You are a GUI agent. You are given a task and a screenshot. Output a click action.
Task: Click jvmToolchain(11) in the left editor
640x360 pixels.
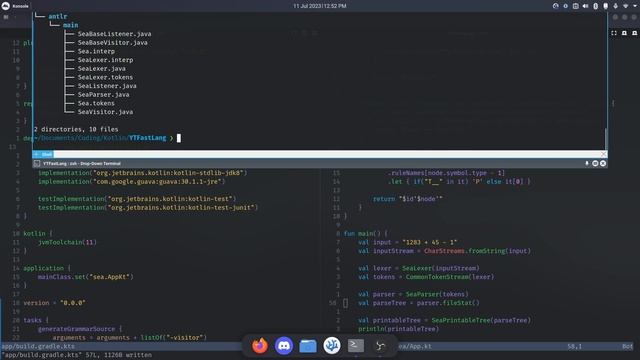pos(67,242)
